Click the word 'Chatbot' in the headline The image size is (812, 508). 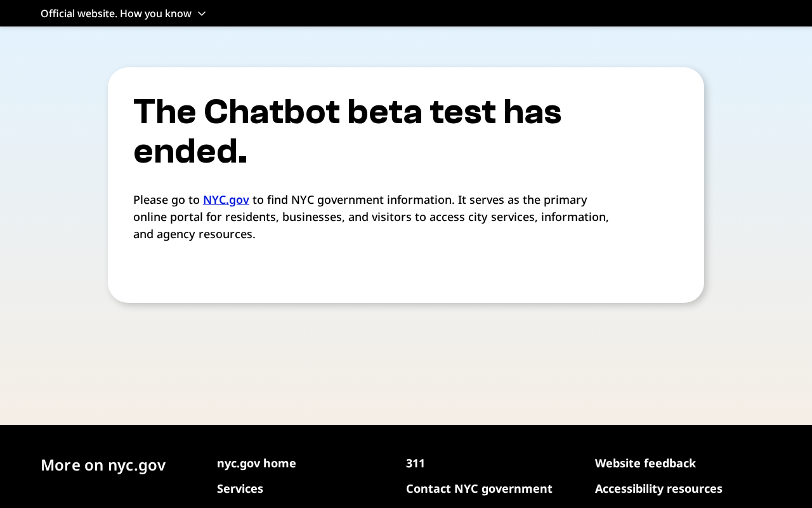click(x=272, y=112)
